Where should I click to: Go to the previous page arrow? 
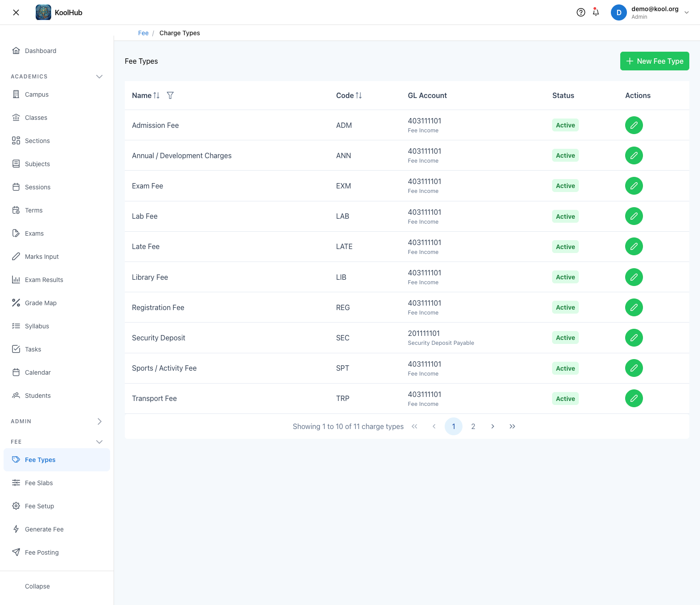[434, 426]
